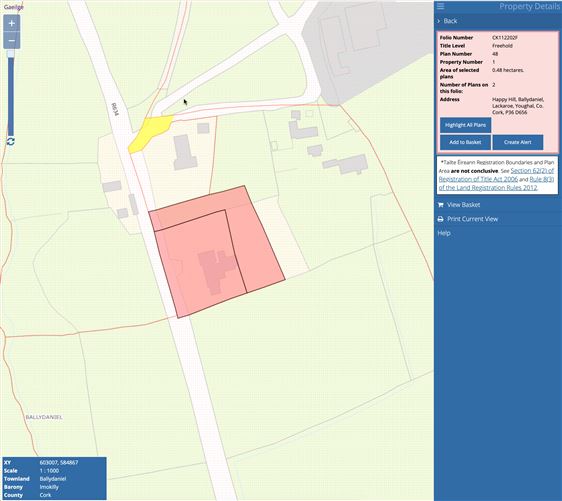
Task: Switch language to Gaeilge
Action: (x=14, y=7)
